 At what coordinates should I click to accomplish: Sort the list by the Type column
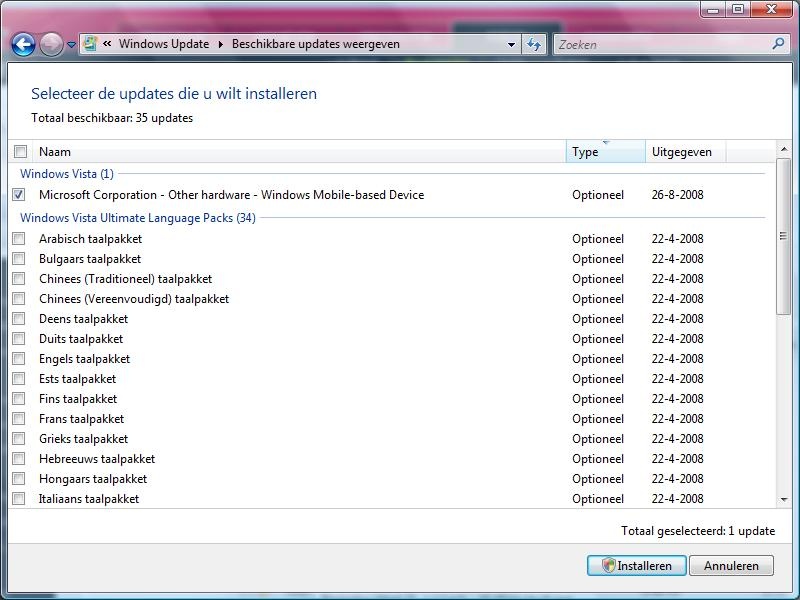(606, 152)
